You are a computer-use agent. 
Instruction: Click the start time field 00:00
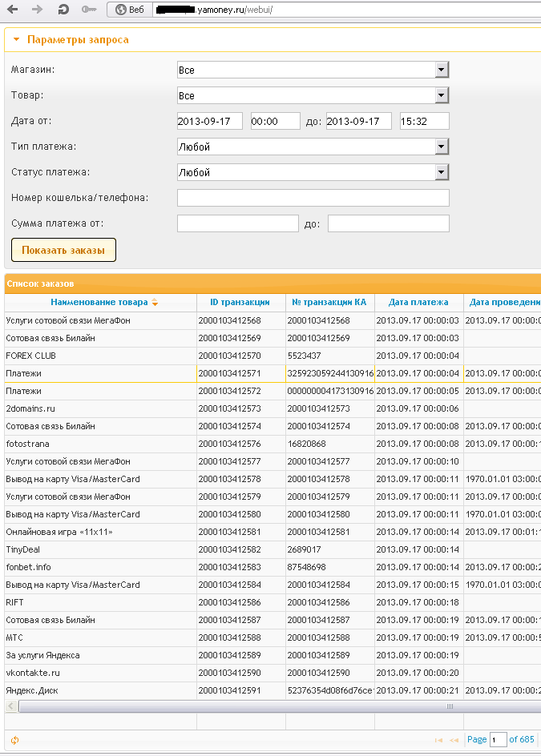(x=275, y=121)
